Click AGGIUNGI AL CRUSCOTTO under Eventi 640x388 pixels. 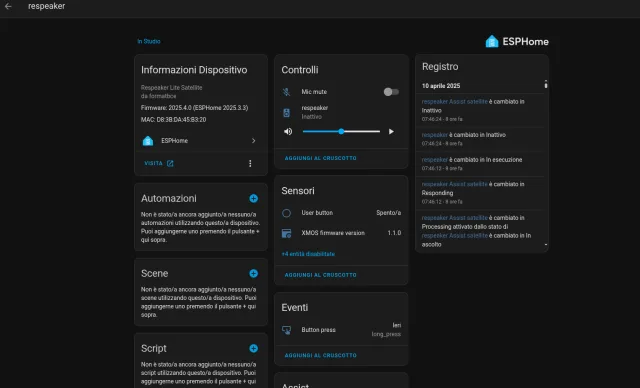click(x=320, y=355)
